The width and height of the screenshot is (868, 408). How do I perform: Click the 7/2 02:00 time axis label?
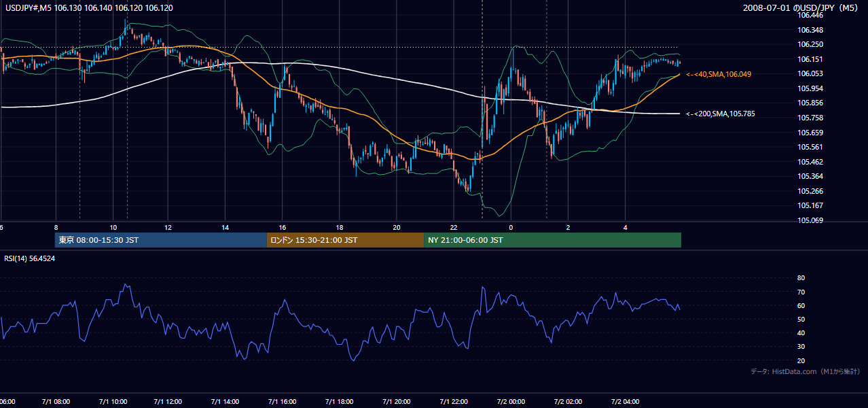(x=568, y=401)
